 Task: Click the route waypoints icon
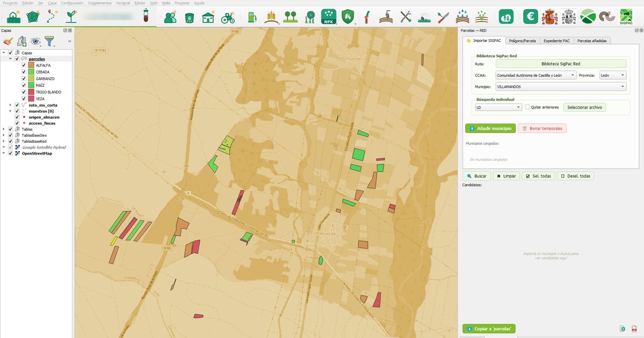tap(52, 17)
